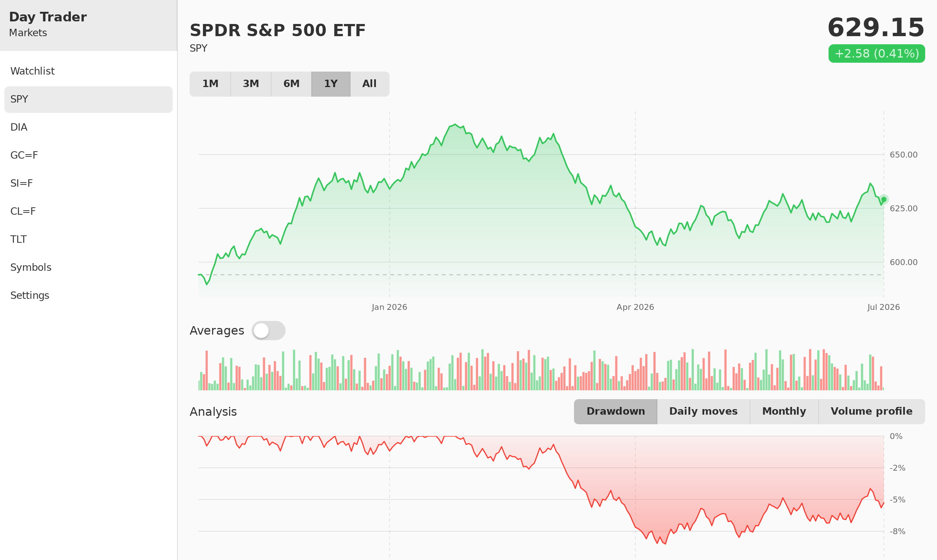
Task: Switch analysis to Monthly view
Action: [784, 412]
